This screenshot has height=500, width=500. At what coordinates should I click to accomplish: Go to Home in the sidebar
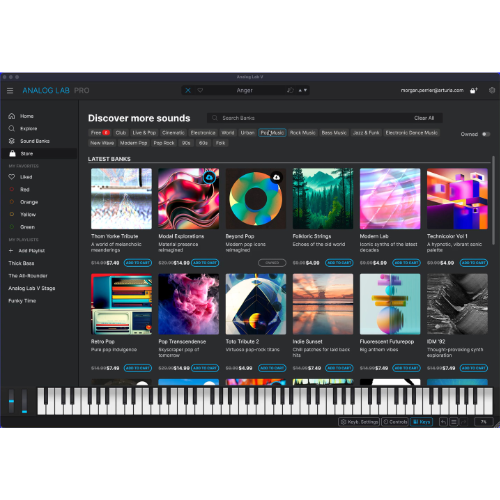(x=27, y=116)
